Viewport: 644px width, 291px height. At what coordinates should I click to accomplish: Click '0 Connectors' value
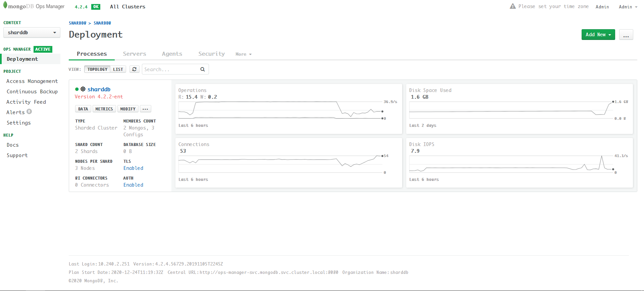92,185
